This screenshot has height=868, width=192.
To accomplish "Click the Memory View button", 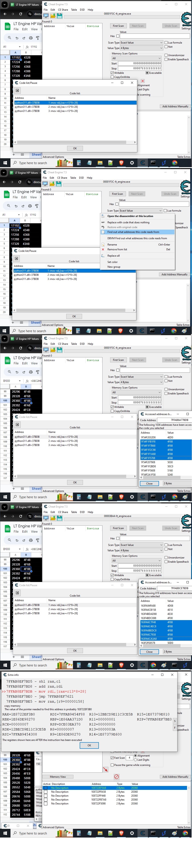I will [58, 777].
